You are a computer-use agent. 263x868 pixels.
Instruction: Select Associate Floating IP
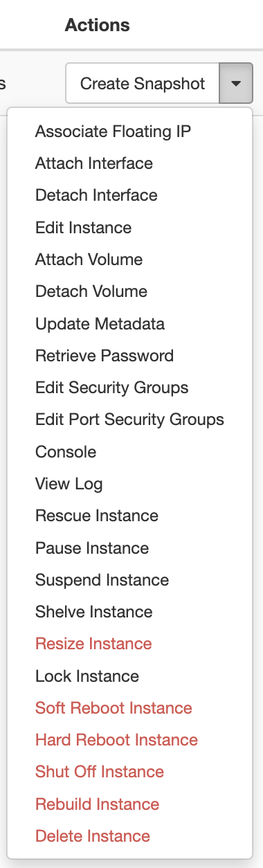pyautogui.click(x=114, y=131)
